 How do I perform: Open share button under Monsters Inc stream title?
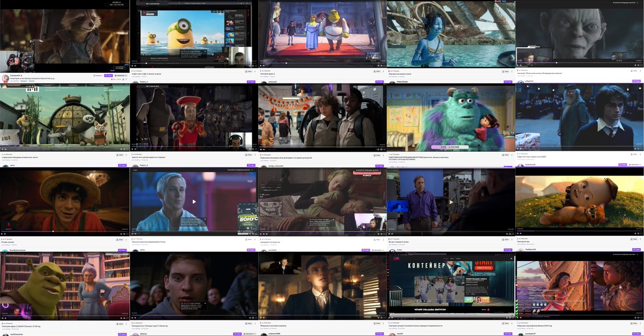pyautogui.click(x=506, y=155)
